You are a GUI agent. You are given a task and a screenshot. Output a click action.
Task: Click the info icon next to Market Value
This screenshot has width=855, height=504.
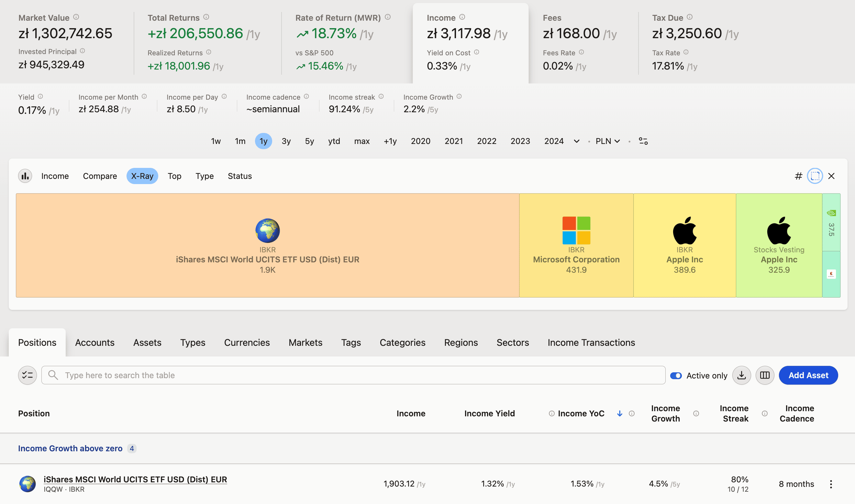[76, 16]
